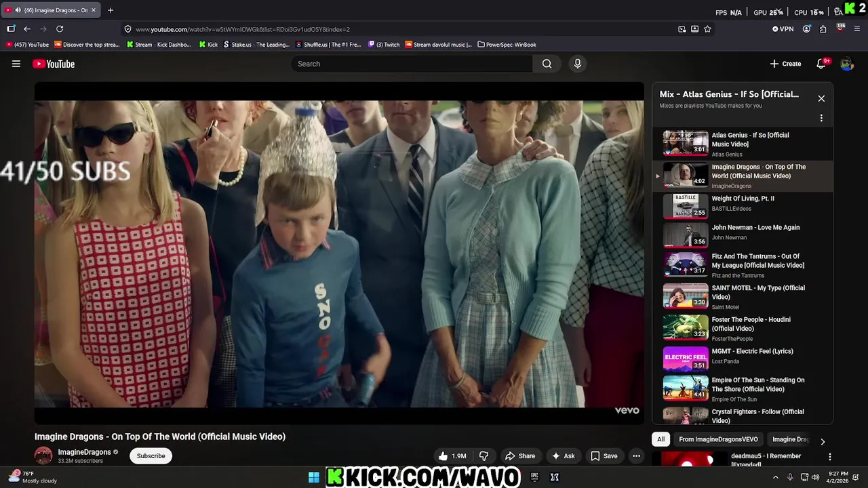Play Fitz And The Tantrums Out Of My League
Viewport: 868px width, 488px height.
743,265
